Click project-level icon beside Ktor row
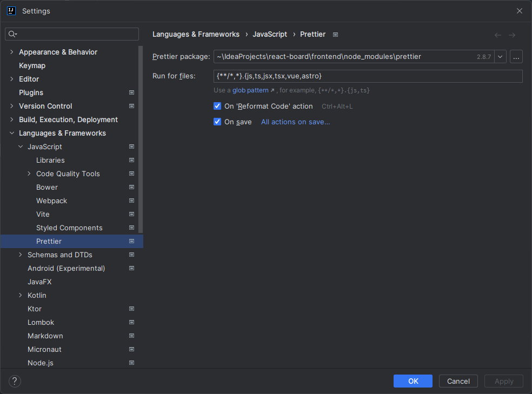 click(x=131, y=309)
